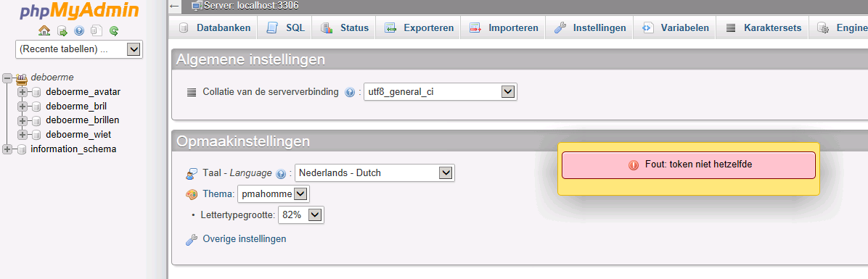Image resolution: width=868 pixels, height=279 pixels.
Task: Click help icon next to Collatie van de serververbinding
Action: 349,92
